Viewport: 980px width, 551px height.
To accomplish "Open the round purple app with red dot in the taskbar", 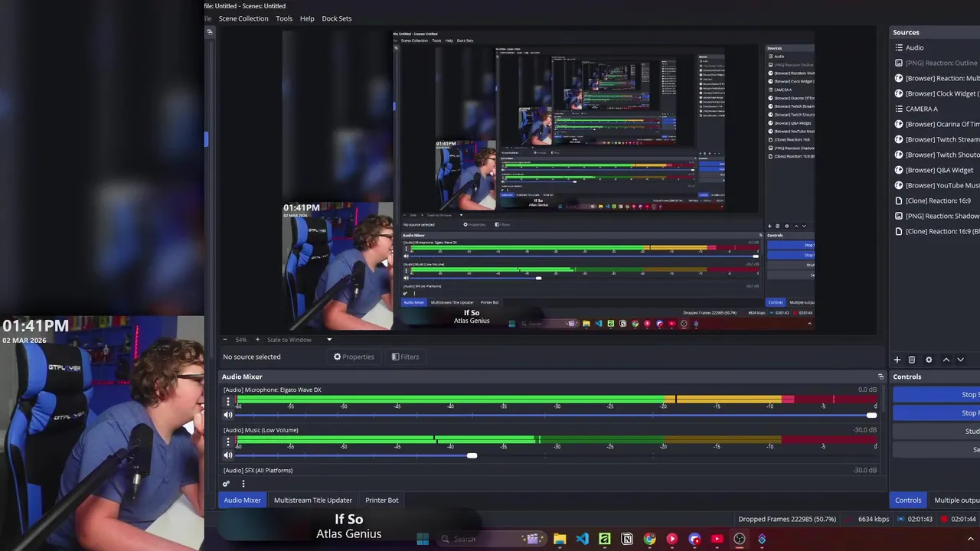I will coord(694,539).
